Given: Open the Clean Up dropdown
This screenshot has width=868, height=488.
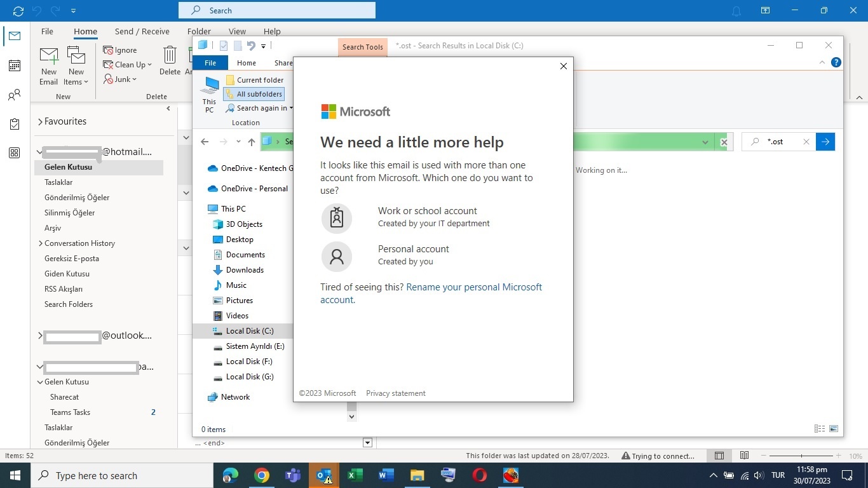Looking at the screenshot, I should (127, 65).
